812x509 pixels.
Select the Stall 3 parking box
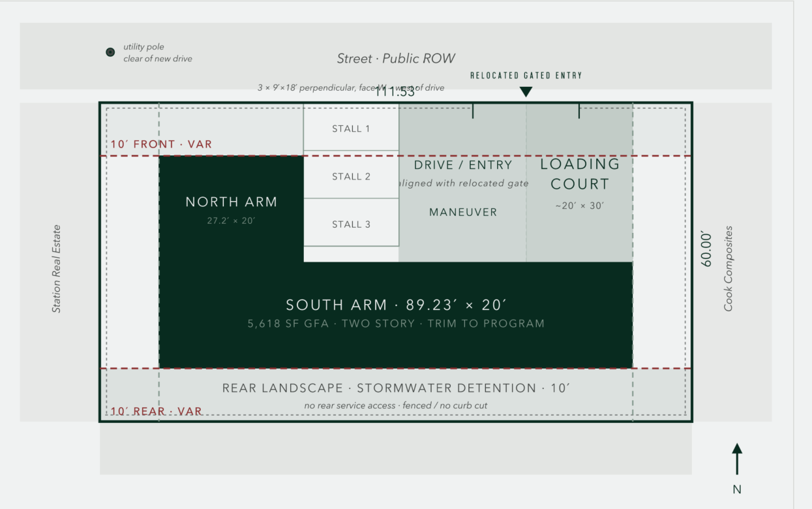coord(351,224)
